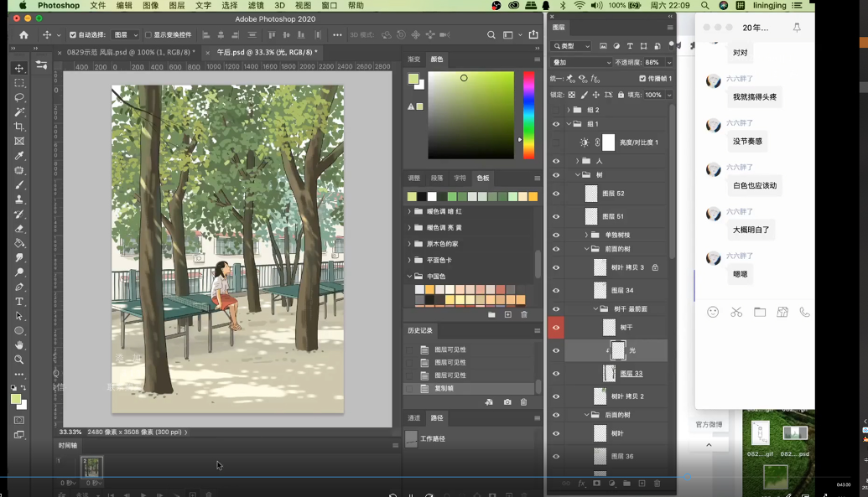Click the lock all icon in Layers panel
Viewport: 868px width, 497px height.
[621, 95]
